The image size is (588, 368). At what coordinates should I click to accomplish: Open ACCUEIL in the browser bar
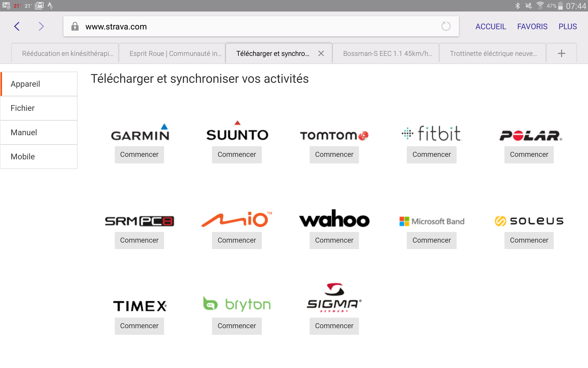(491, 26)
